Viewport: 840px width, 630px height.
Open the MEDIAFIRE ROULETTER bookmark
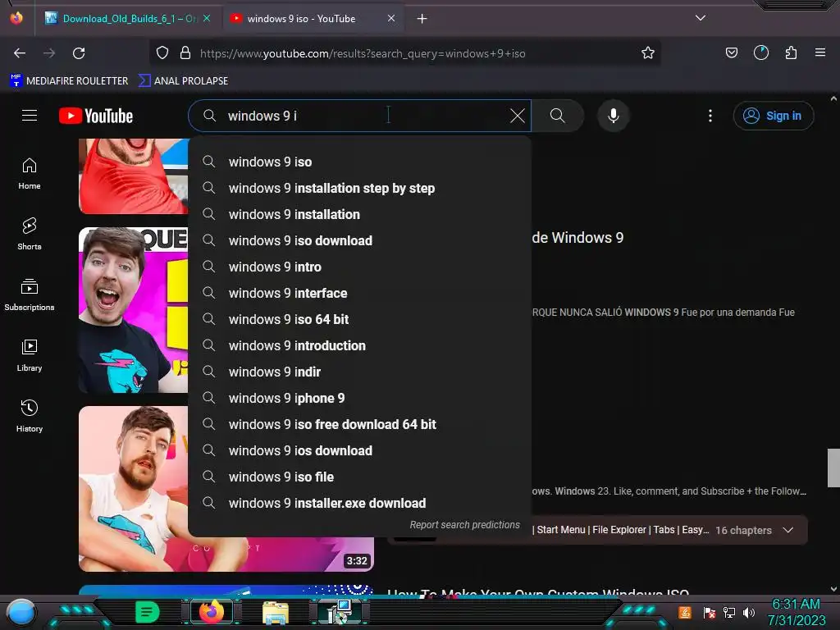click(69, 81)
